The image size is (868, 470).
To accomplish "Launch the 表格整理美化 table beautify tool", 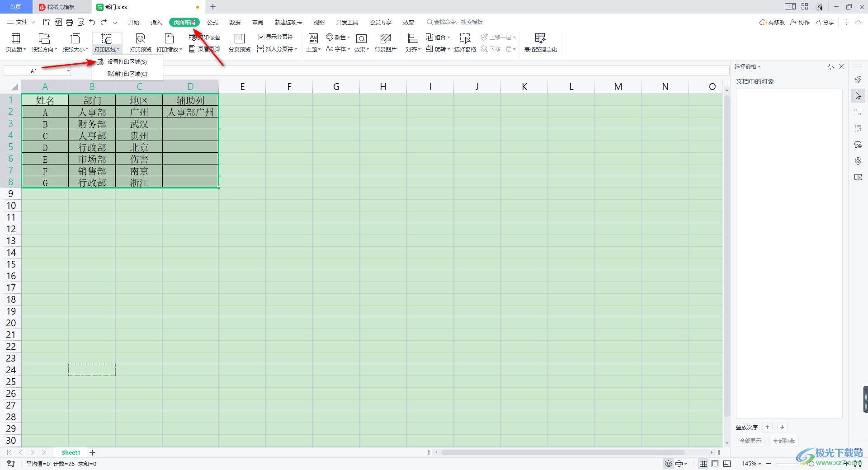I will (x=541, y=43).
